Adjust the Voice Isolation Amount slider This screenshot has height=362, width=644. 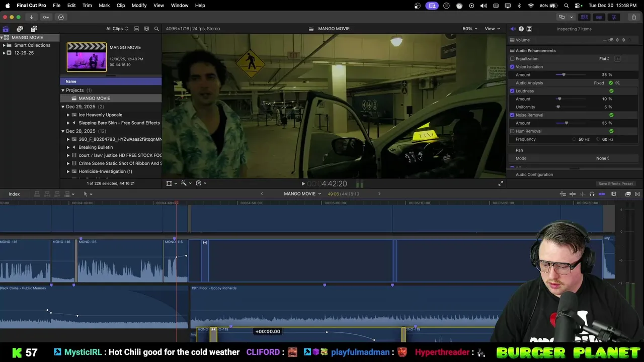tap(571, 75)
